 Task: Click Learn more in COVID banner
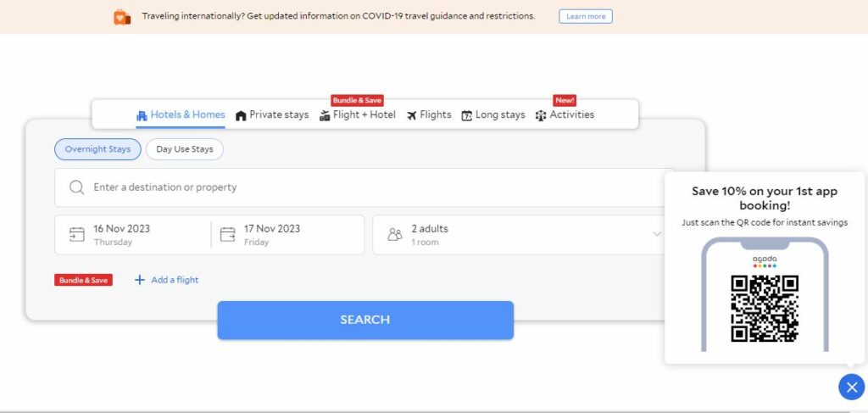586,17
